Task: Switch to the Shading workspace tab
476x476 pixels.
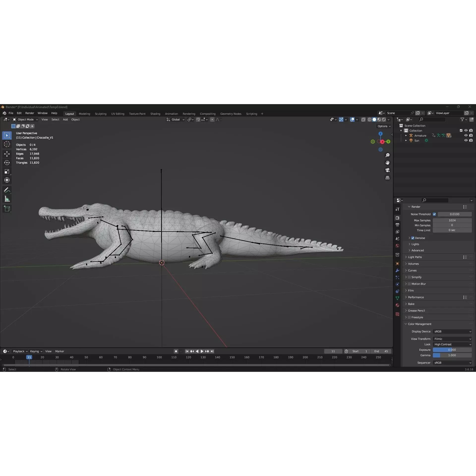Action: point(155,114)
